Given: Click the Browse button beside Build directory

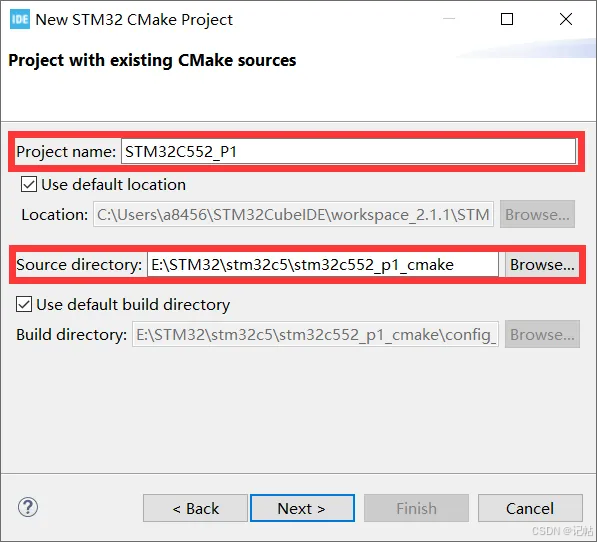Looking at the screenshot, I should coord(542,334).
